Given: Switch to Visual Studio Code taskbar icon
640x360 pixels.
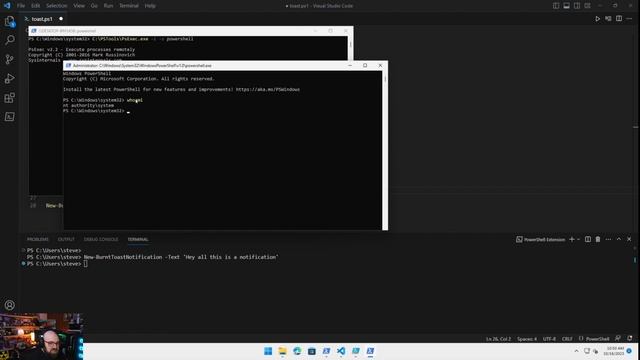Looking at the screenshot, I should 341,351.
